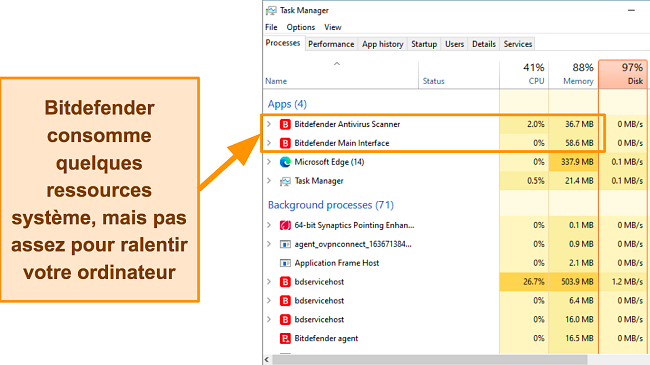Screen dimensions: 650x365
Task: Sort by the Memory 88% column header
Action: pyautogui.click(x=574, y=75)
